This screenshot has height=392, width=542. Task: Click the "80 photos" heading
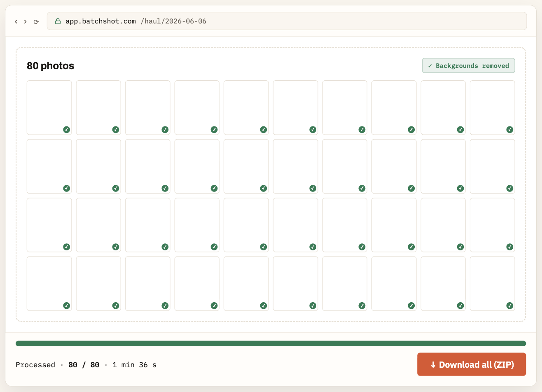point(51,66)
